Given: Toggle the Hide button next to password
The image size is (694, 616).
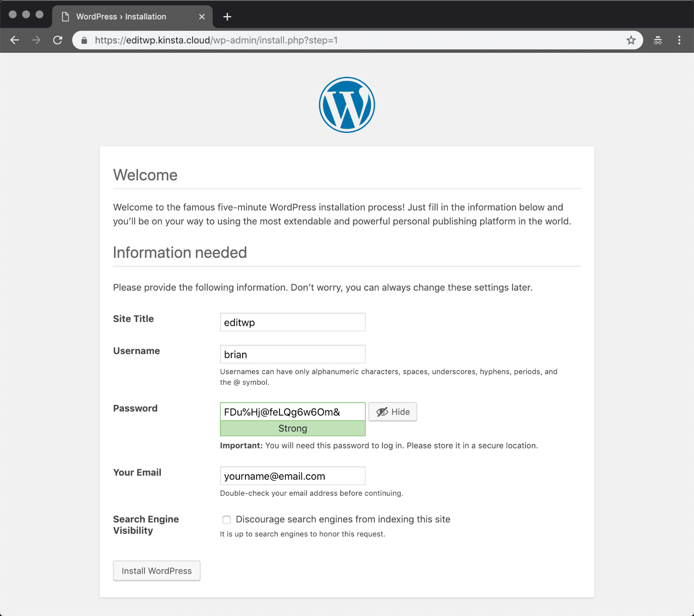Looking at the screenshot, I should [392, 411].
